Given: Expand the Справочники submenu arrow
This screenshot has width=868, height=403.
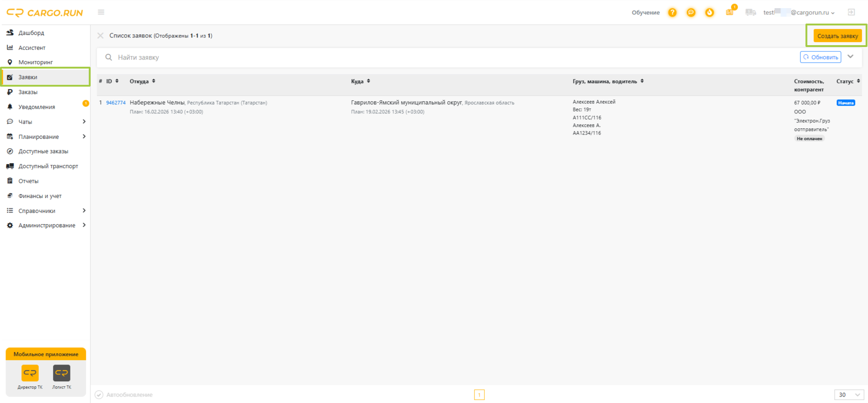Looking at the screenshot, I should pyautogui.click(x=84, y=211).
